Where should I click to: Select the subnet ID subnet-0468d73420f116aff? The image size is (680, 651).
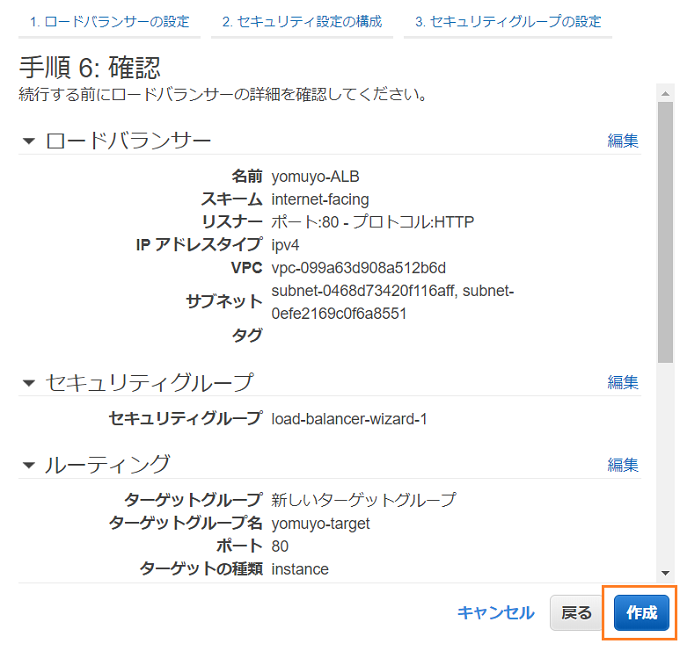pyautogui.click(x=364, y=291)
